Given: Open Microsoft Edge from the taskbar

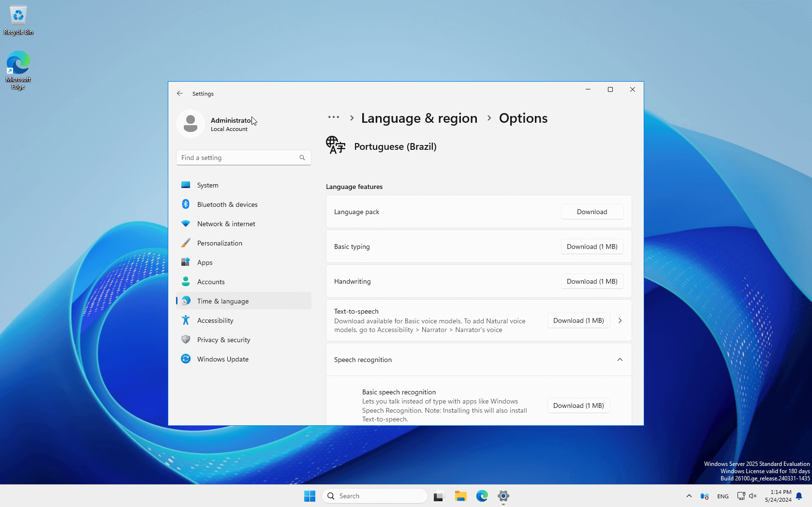Looking at the screenshot, I should pyautogui.click(x=482, y=496).
